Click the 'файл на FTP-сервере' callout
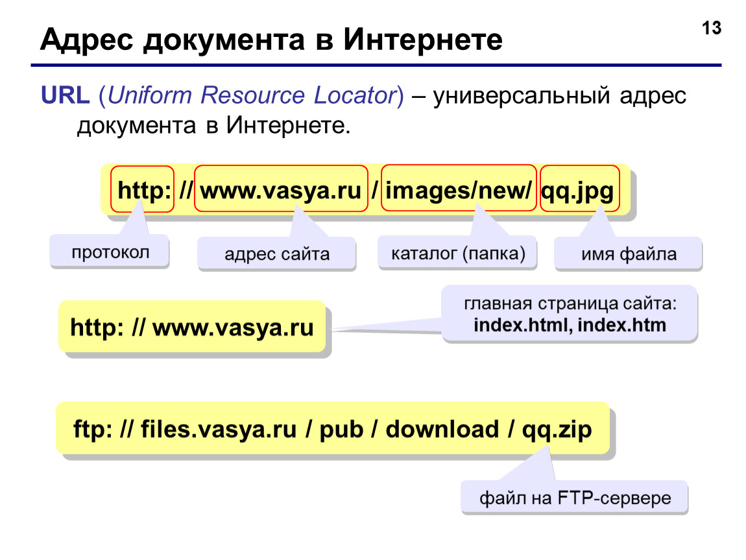This screenshot has width=746, height=560. 575,497
